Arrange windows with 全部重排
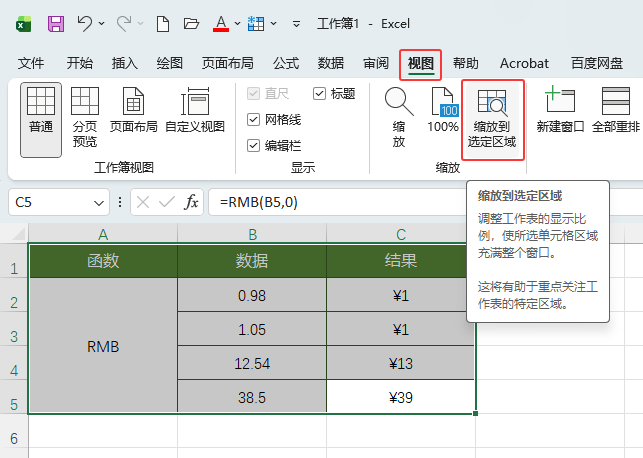Image resolution: width=643 pixels, height=458 pixels. tap(616, 109)
